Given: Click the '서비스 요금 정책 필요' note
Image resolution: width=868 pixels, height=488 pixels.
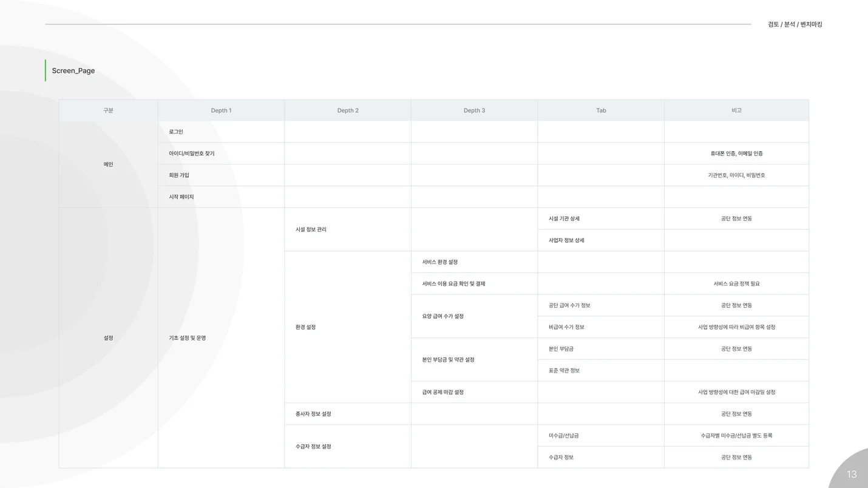Looking at the screenshot, I should coord(736,284).
